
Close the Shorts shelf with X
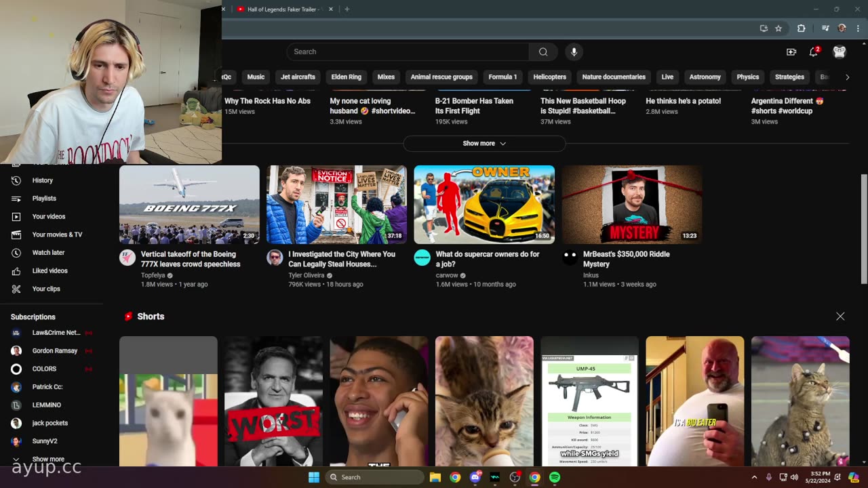tap(840, 317)
